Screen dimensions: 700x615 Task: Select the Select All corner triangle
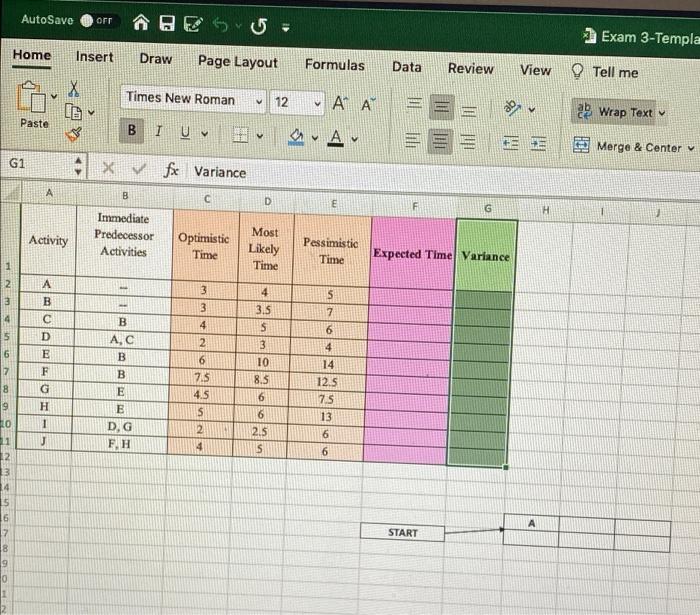coord(10,192)
